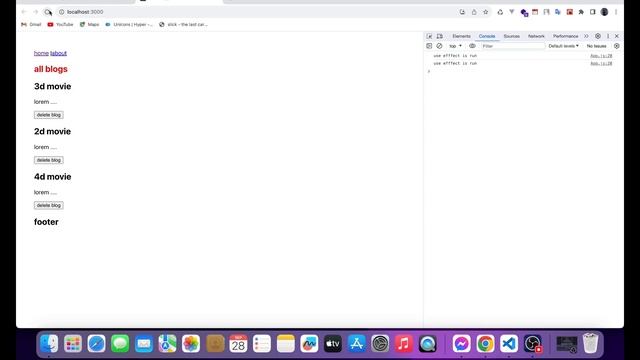Select the 'all blogs' heading text

pyautogui.click(x=51, y=69)
